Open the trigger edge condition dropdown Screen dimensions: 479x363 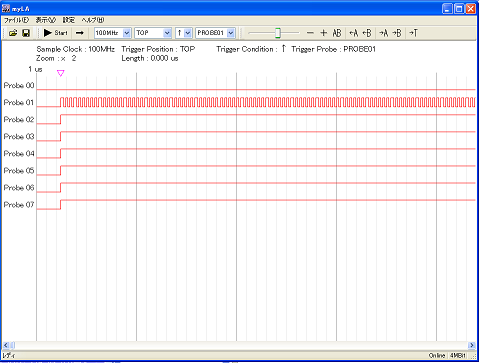click(188, 33)
